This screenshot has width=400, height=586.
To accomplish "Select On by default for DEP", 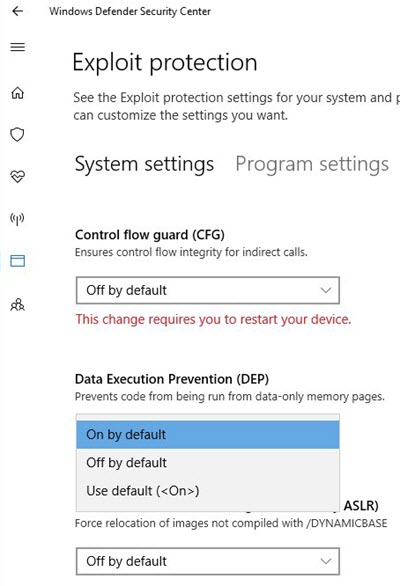I will tap(208, 435).
